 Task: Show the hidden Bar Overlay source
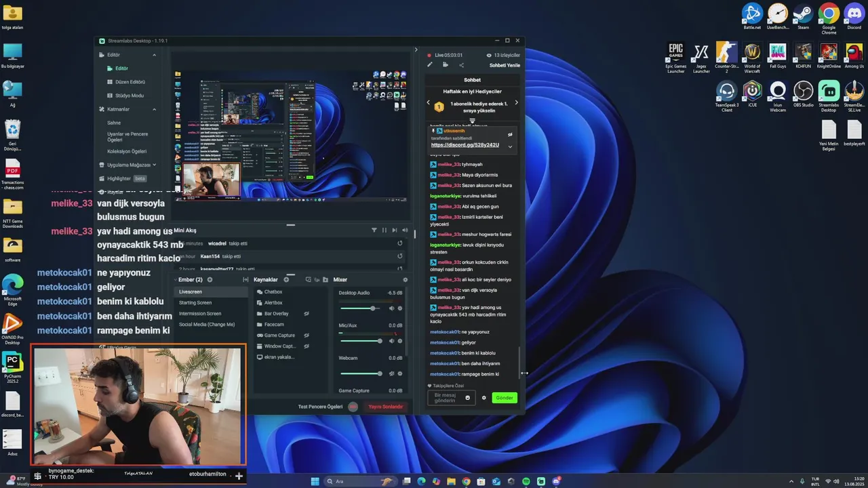click(x=307, y=314)
